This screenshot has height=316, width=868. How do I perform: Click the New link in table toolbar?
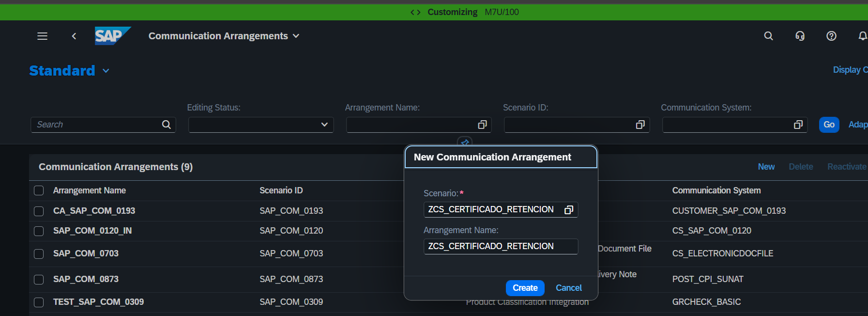point(766,167)
